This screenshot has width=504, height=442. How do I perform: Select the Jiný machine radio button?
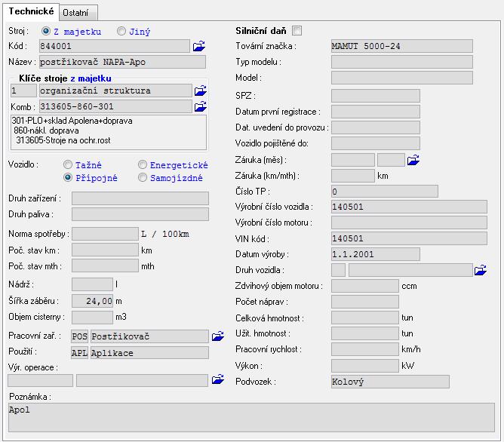coord(121,31)
